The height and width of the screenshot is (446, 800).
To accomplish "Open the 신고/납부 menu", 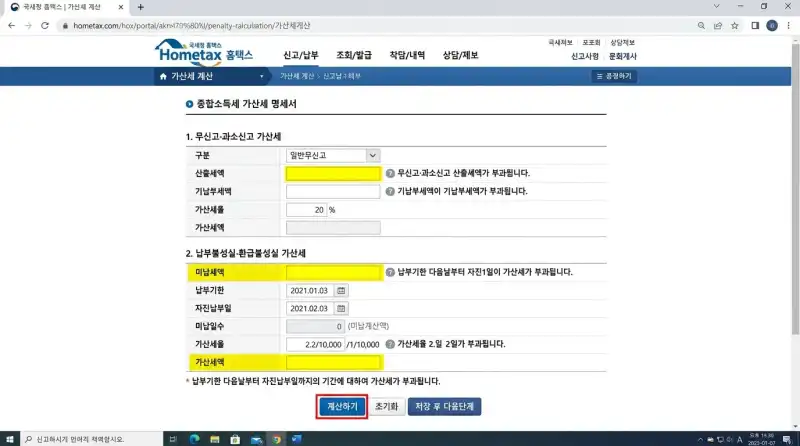I will click(x=302, y=56).
